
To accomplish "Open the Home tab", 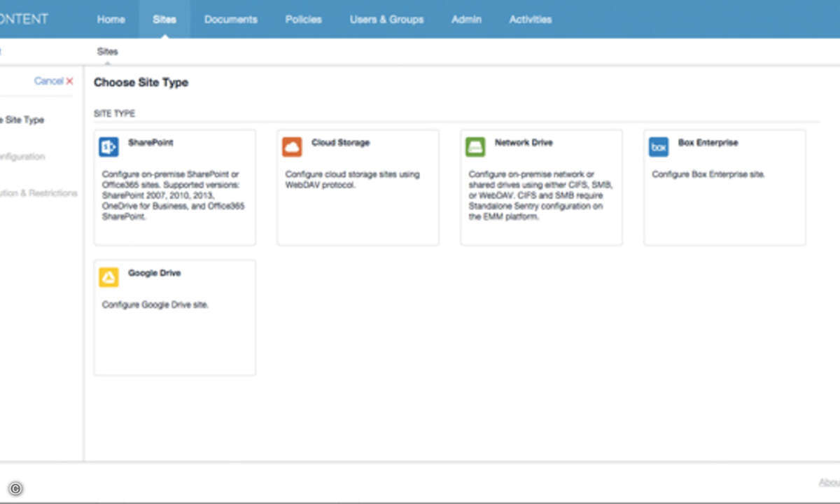I will click(x=111, y=20).
